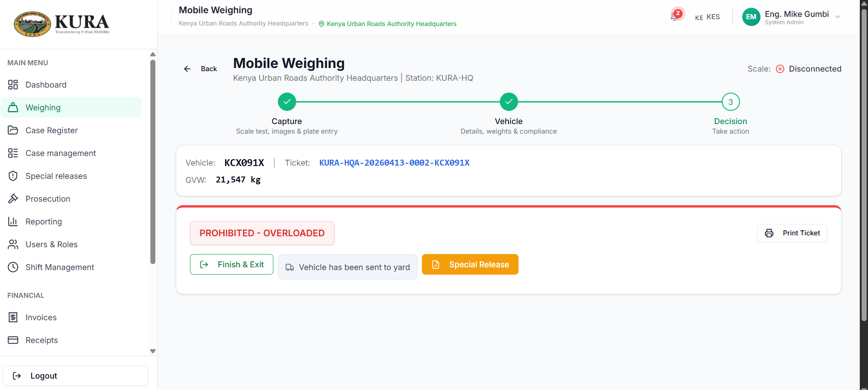Open ticket KURA-HQA-20260413-0002-KCX091X link
Viewport: 868px width, 390px height.
[394, 163]
